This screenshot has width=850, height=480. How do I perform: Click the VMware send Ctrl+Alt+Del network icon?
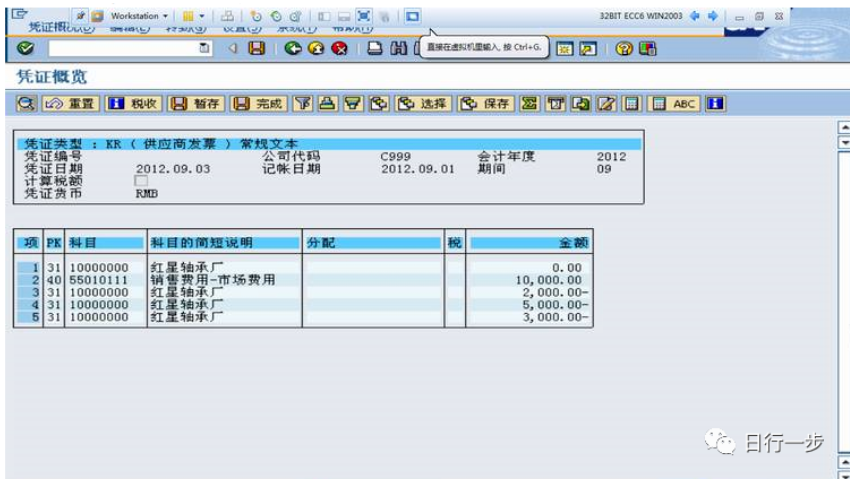pyautogui.click(x=227, y=16)
